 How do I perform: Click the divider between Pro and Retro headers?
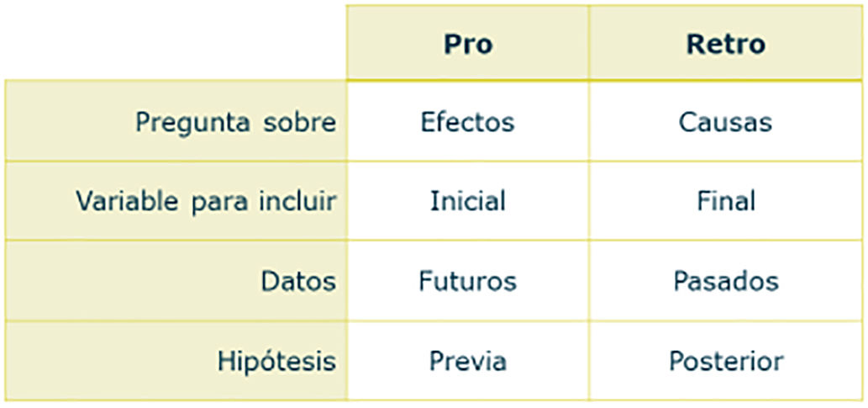(x=589, y=44)
